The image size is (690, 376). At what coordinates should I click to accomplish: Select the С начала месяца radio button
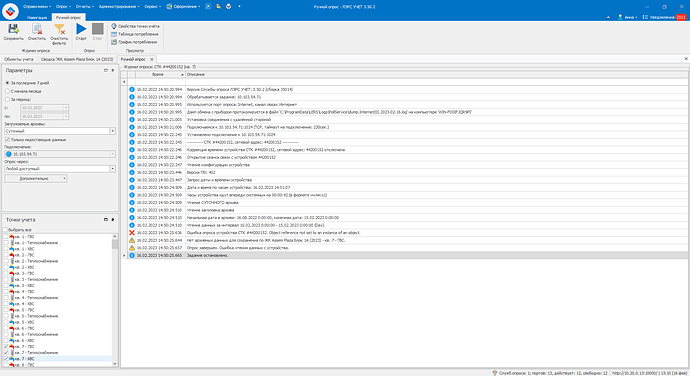pos(7,91)
